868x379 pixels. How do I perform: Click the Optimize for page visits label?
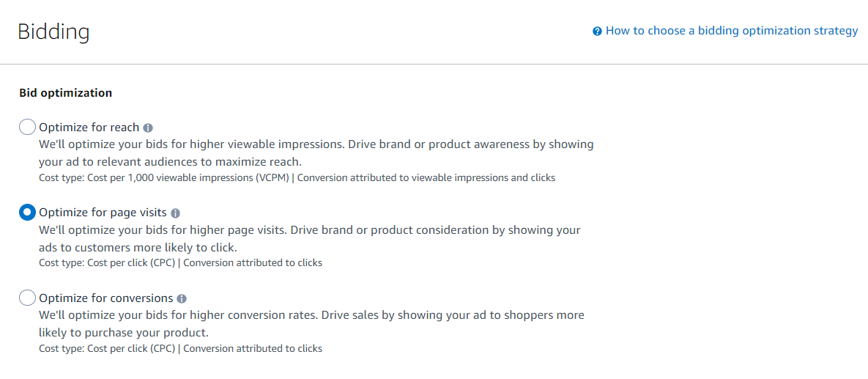tap(103, 213)
